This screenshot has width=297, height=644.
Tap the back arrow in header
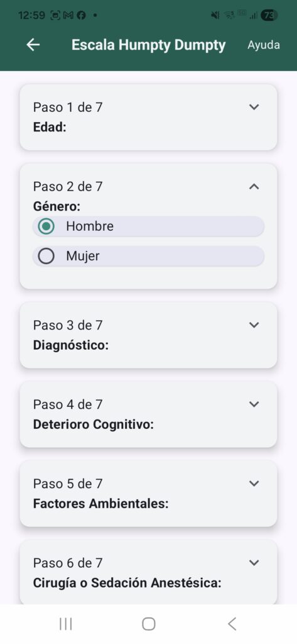[x=33, y=45]
